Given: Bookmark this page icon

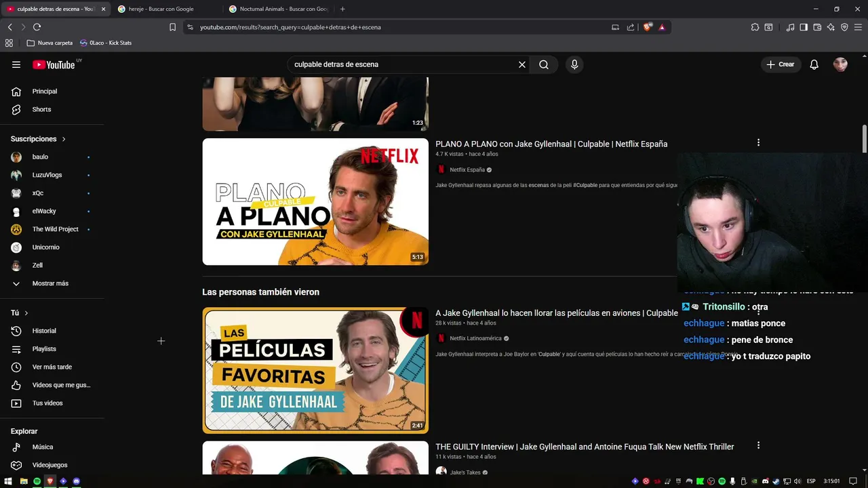Looking at the screenshot, I should point(172,27).
